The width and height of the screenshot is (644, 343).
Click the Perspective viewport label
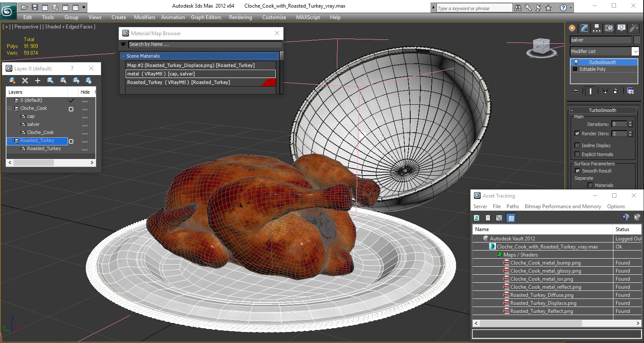click(27, 27)
